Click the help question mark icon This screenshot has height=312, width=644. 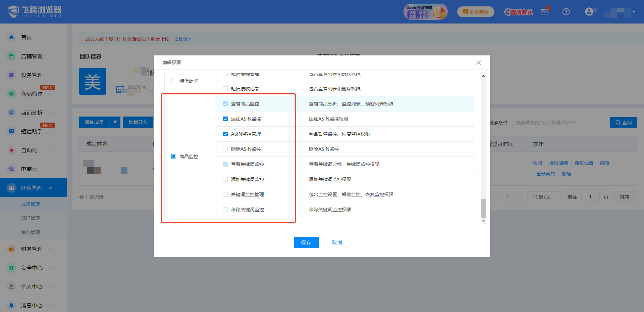tap(566, 11)
